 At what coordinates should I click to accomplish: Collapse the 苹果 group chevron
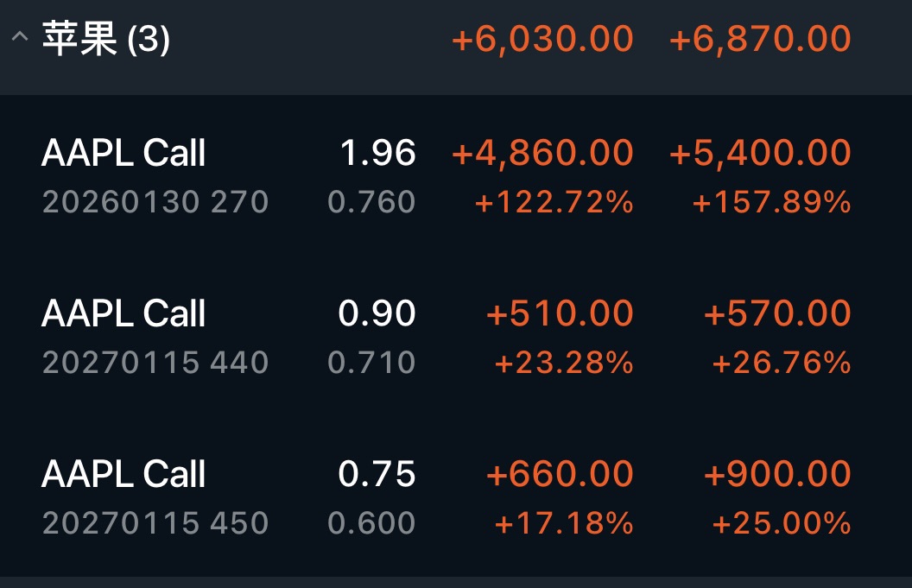point(19,38)
